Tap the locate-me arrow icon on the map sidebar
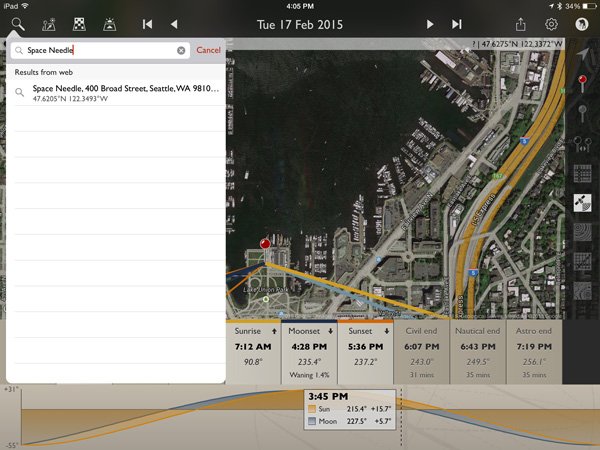Screen dimensions: 600x450 (x=582, y=52)
